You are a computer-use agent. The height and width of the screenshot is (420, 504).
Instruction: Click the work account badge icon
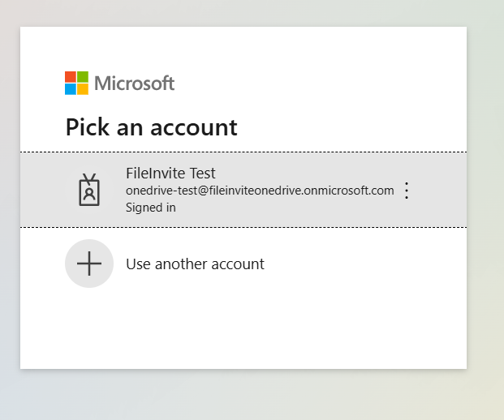pyautogui.click(x=89, y=190)
